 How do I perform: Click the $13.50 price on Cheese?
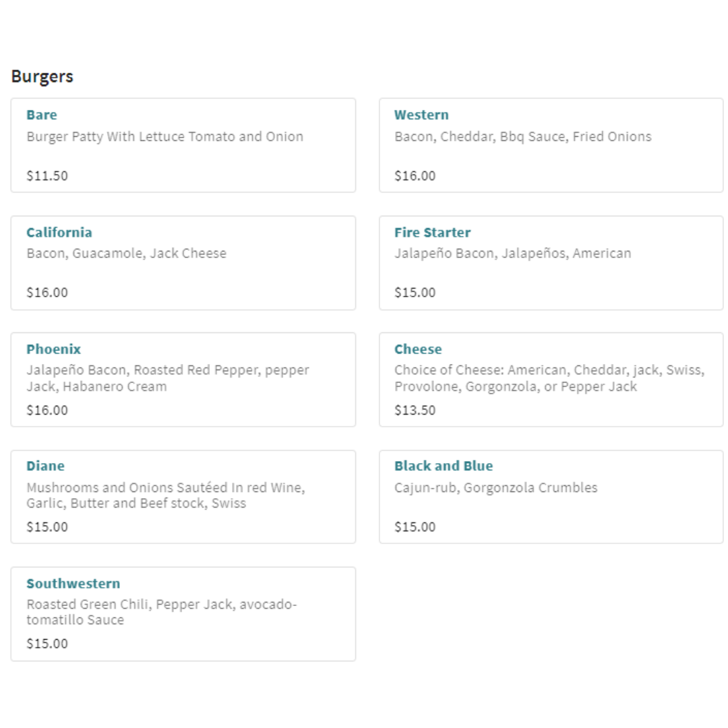415,410
